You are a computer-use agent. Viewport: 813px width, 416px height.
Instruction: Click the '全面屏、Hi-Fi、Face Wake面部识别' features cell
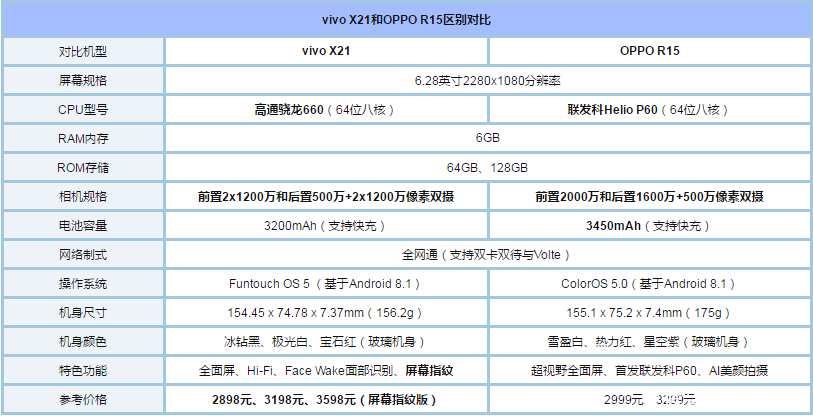[x=326, y=371]
